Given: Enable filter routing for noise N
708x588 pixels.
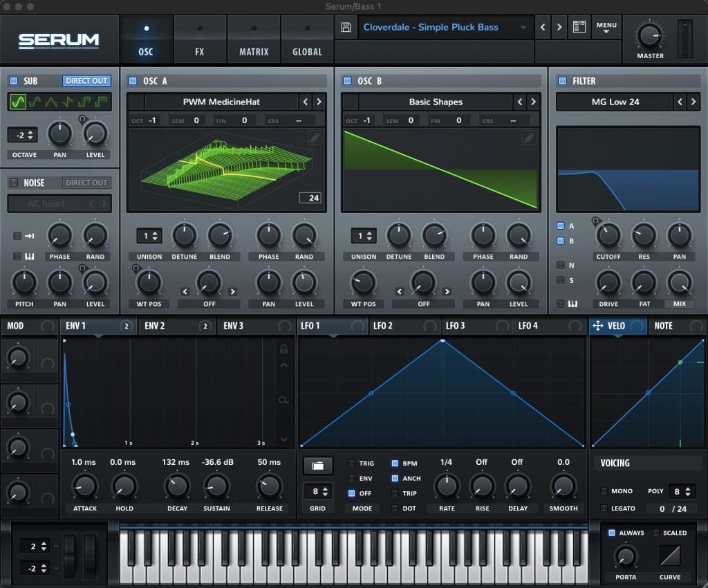Looking at the screenshot, I should pyautogui.click(x=560, y=265).
